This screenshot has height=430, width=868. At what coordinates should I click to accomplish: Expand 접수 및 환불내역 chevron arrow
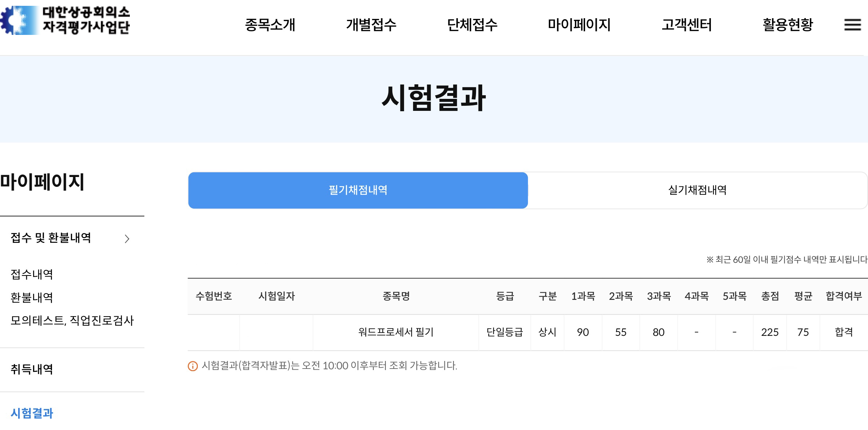point(127,239)
